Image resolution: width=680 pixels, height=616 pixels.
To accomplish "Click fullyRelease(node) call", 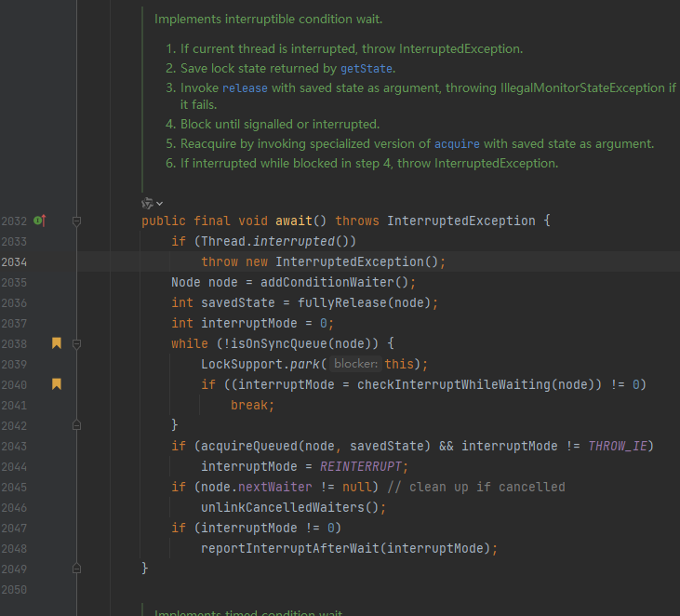I will point(364,302).
